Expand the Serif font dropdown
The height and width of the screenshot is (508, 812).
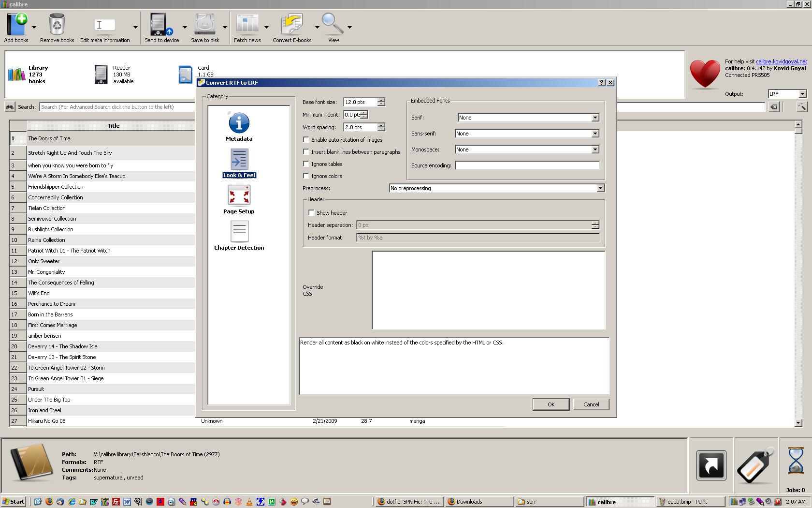595,118
